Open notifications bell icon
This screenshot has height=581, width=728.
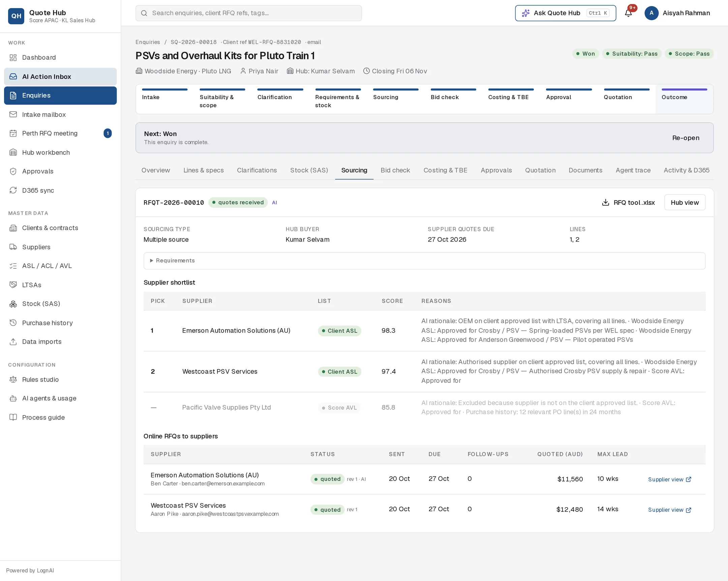pos(628,13)
